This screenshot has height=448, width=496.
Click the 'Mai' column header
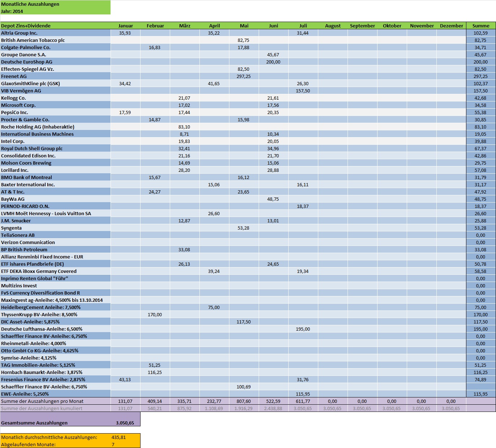tap(244, 26)
